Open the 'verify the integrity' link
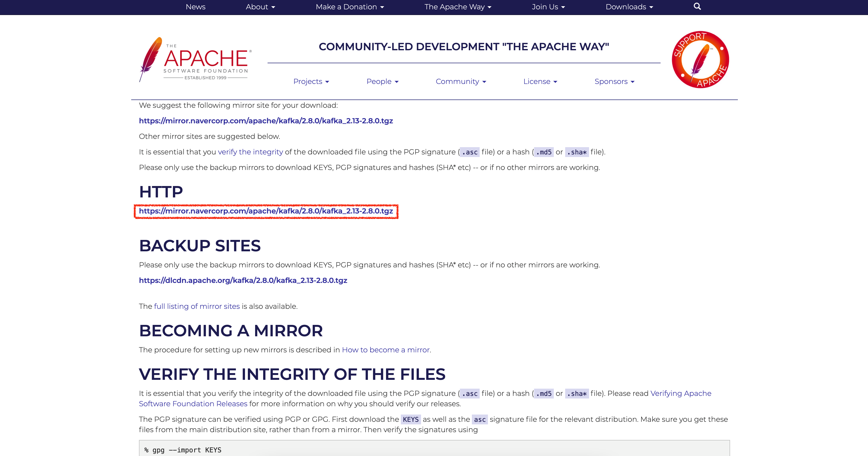 [250, 152]
